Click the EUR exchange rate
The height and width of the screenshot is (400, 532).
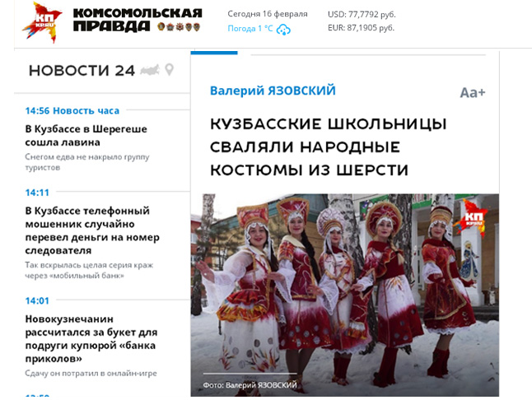click(x=361, y=28)
